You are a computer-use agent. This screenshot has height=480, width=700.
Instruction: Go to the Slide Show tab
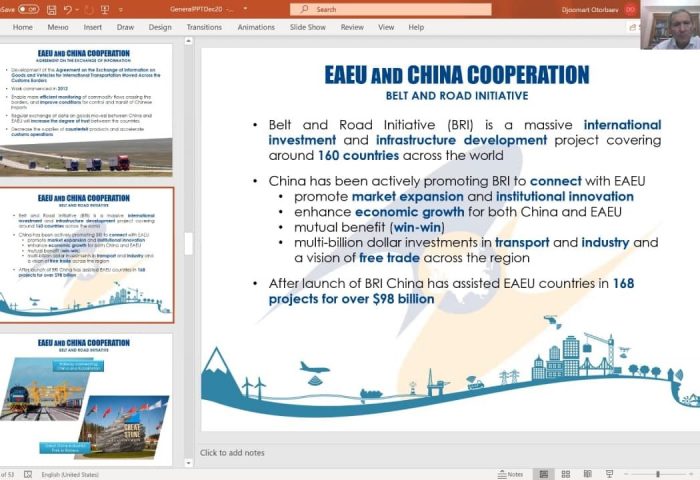(x=307, y=27)
